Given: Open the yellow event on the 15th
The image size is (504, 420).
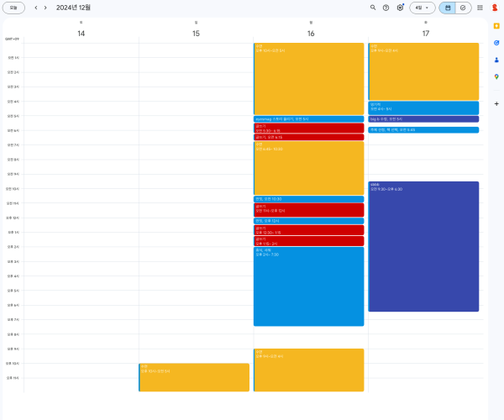Looking at the screenshot, I should 195,377.
